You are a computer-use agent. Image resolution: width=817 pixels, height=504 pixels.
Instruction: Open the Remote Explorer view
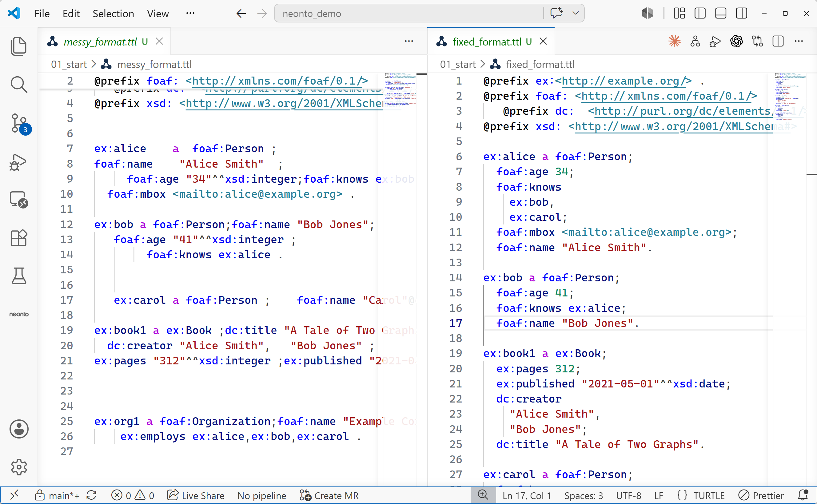click(x=19, y=200)
